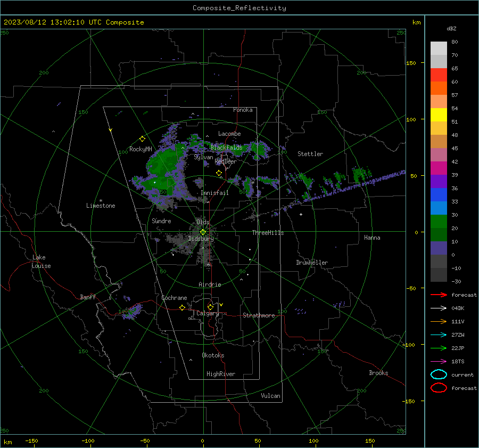This screenshot has height=448, width=479.
Task: Select the royal blue 33-36 dBZ swatch
Action: 439,195
